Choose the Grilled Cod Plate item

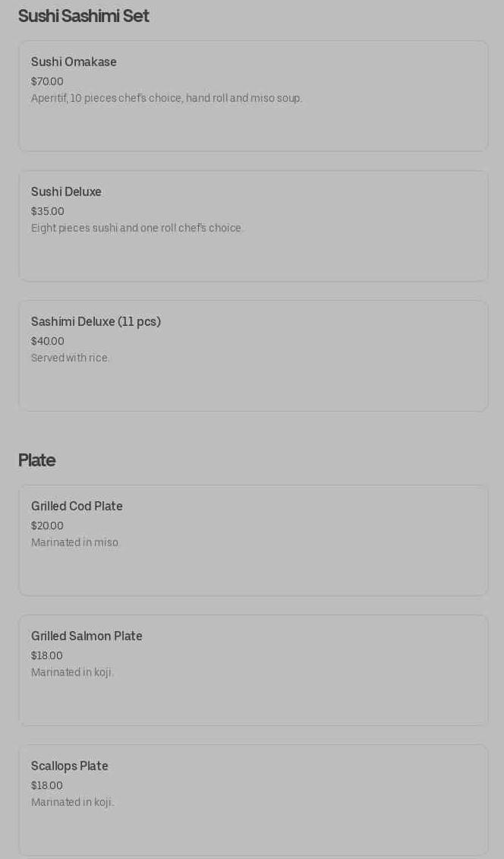tap(77, 507)
